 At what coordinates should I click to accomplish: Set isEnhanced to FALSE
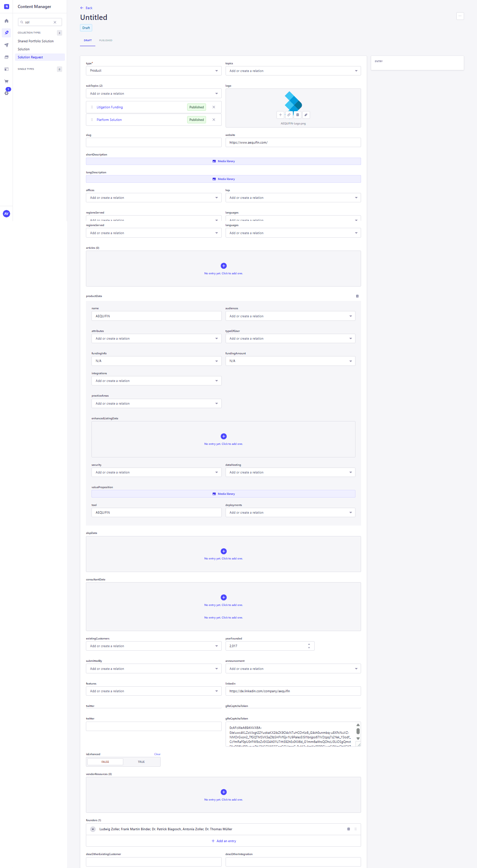pos(105,762)
